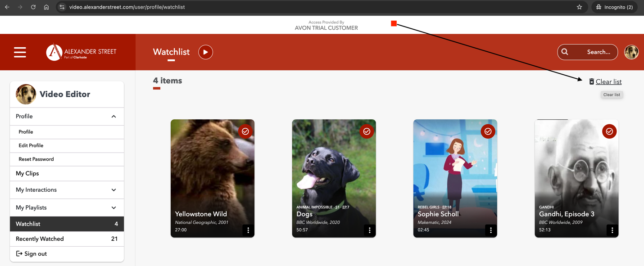Screen dimensions: 644x266
Task: Uncheck the Gandhi, Episode 3 watchlist badge
Action: click(x=609, y=131)
